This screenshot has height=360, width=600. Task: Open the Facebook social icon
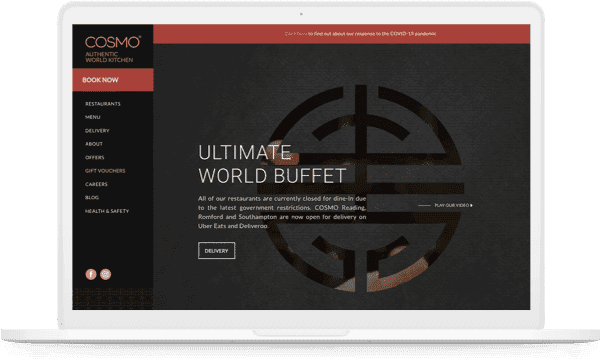[x=91, y=274]
